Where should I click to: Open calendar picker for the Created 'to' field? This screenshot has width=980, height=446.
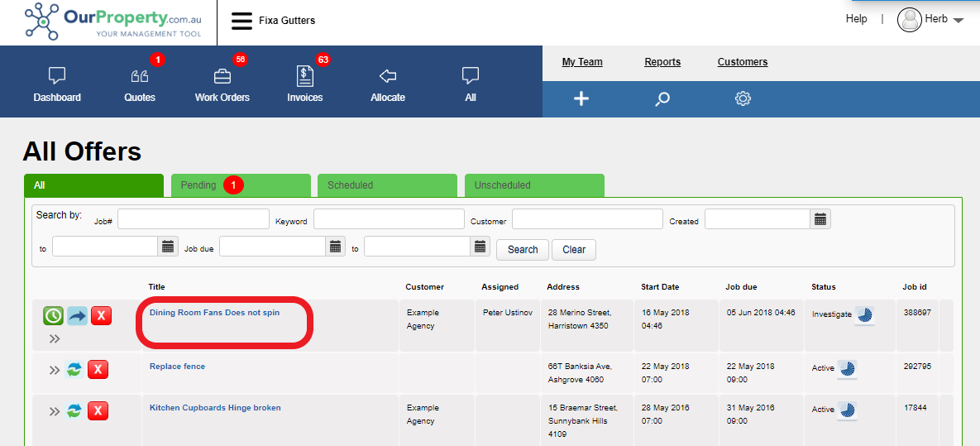[x=168, y=247]
